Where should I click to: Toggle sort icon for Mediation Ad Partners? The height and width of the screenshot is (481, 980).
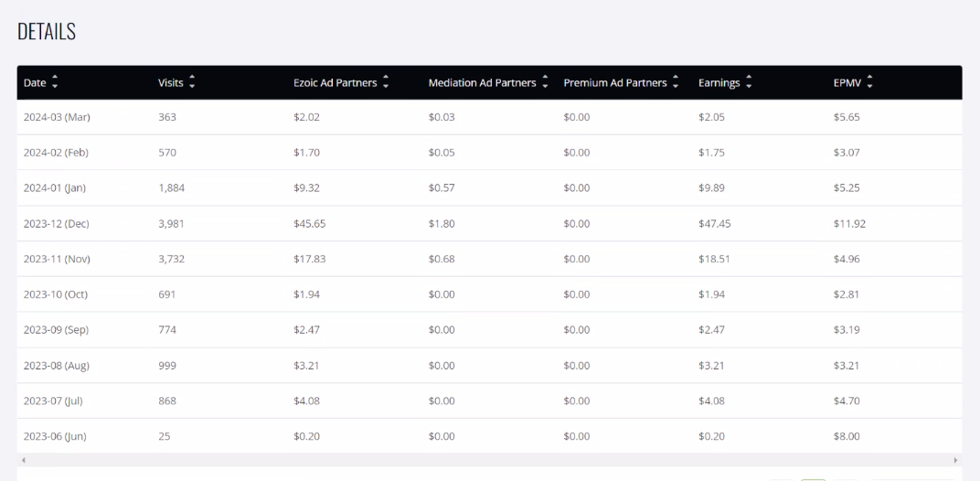pyautogui.click(x=545, y=82)
